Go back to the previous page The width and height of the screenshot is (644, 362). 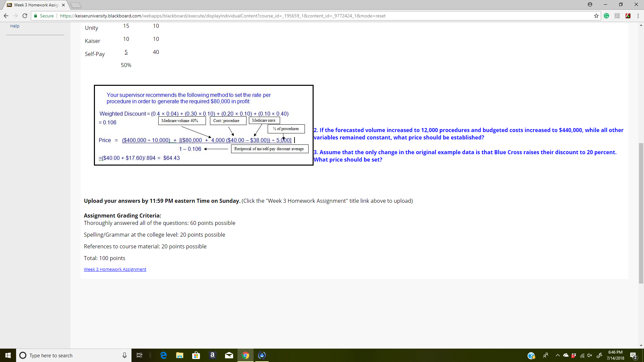pos(6,16)
